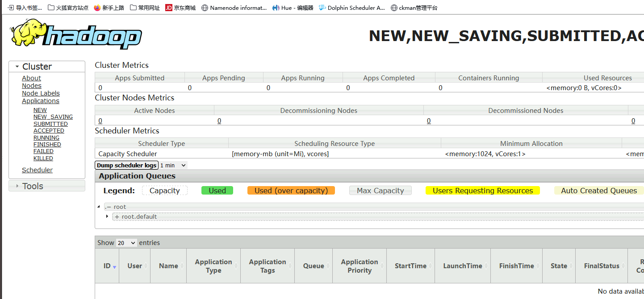Filter applications by NEW state
The height and width of the screenshot is (299, 644).
pyautogui.click(x=40, y=110)
